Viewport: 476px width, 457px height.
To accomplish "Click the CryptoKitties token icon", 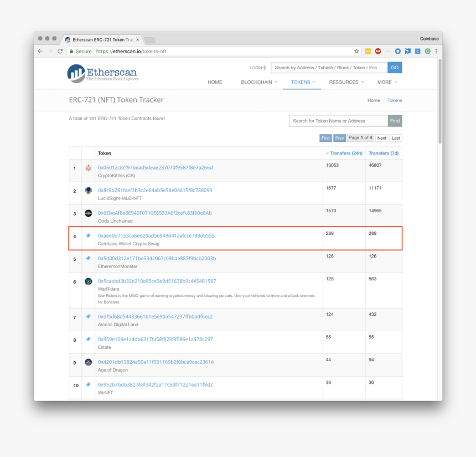I will (x=89, y=168).
